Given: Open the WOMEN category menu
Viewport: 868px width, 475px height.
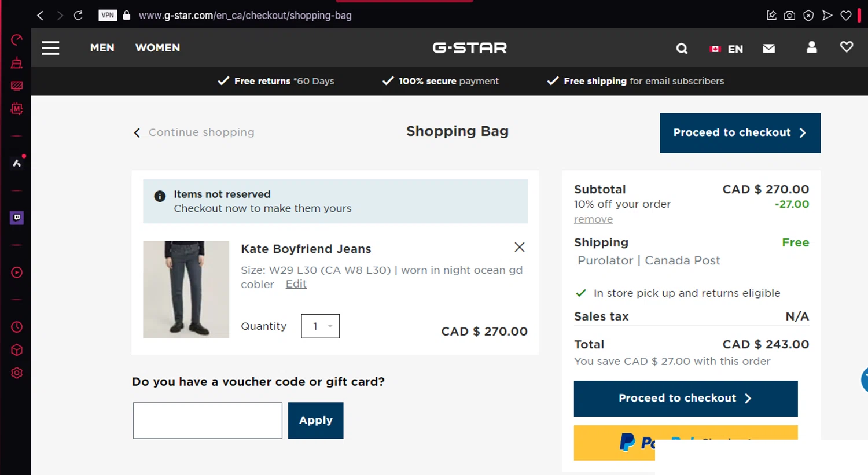Looking at the screenshot, I should click(157, 48).
